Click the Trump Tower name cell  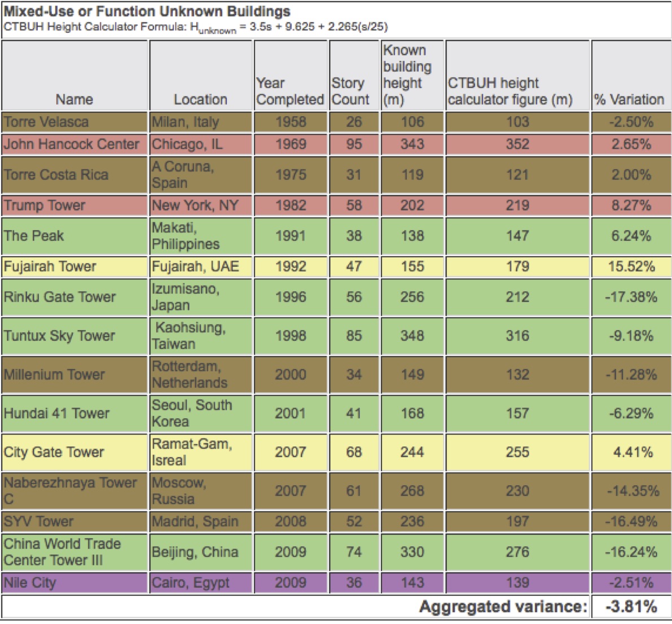point(45,205)
